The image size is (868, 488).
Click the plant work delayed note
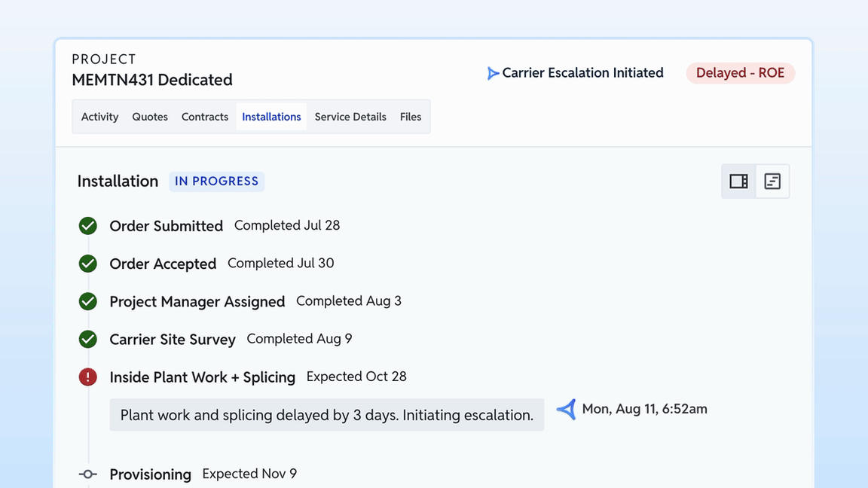326,415
